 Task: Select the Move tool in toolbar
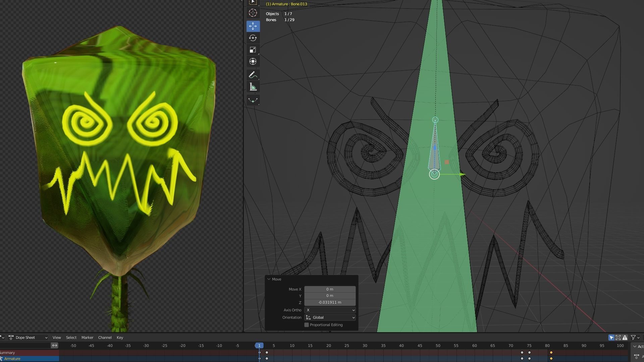click(x=253, y=26)
